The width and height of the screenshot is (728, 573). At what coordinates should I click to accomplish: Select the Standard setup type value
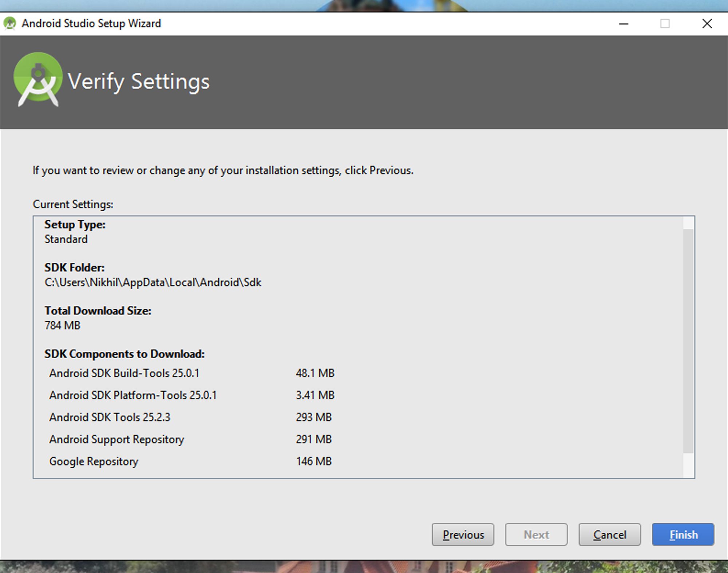[66, 239]
